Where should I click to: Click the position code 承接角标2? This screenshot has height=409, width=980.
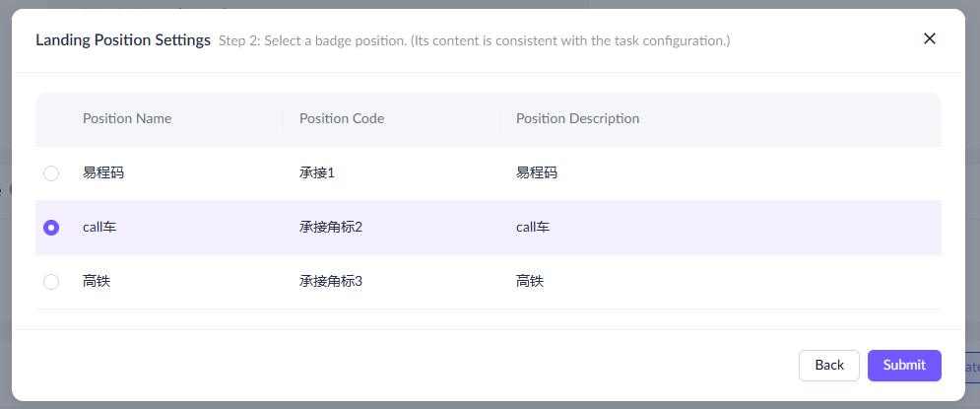point(331,228)
